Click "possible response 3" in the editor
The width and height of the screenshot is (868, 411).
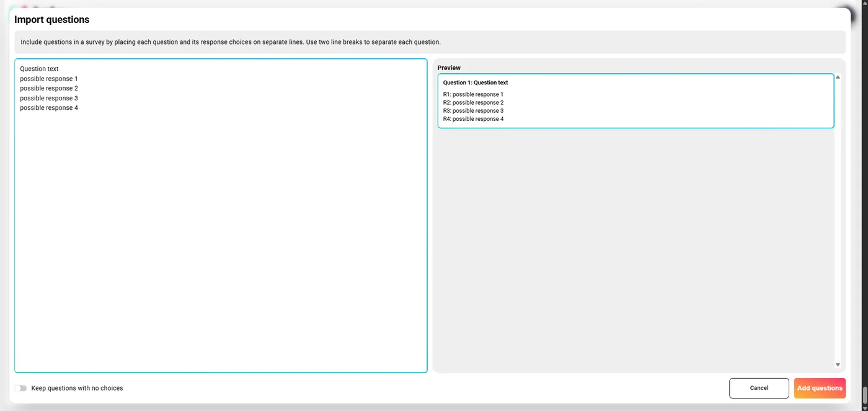pos(48,98)
